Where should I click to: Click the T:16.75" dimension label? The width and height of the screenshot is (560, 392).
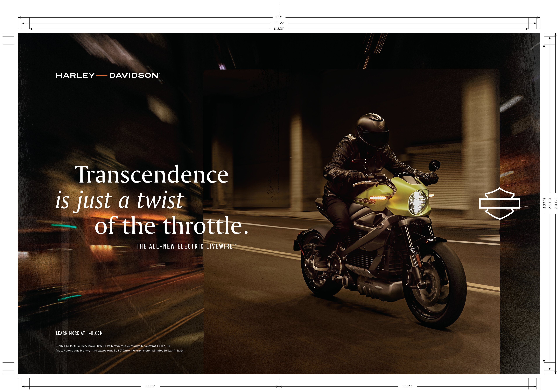click(279, 23)
